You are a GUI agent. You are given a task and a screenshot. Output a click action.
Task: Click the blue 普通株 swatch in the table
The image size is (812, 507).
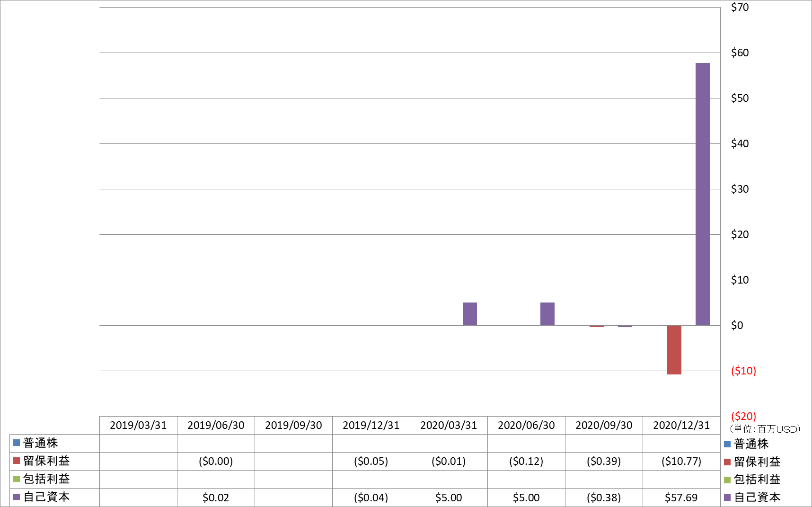(x=17, y=443)
